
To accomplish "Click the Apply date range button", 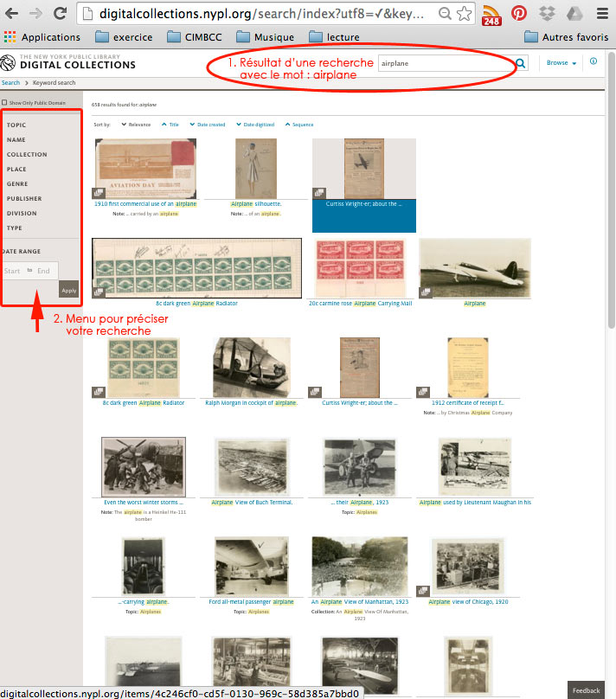I will (x=68, y=290).
